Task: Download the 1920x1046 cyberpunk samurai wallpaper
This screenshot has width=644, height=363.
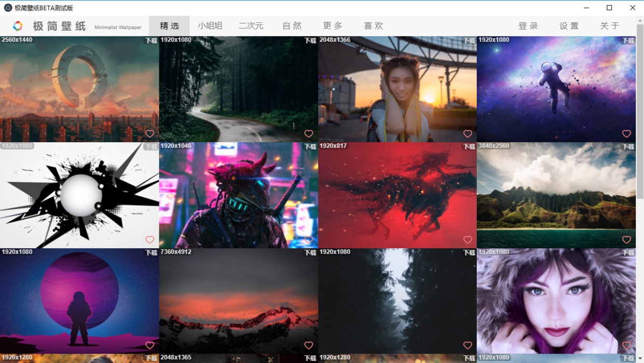Action: coord(310,146)
